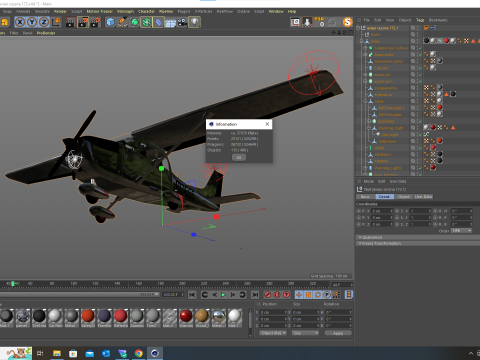
Task: Click OK in the Information dialog
Action: coord(239,157)
